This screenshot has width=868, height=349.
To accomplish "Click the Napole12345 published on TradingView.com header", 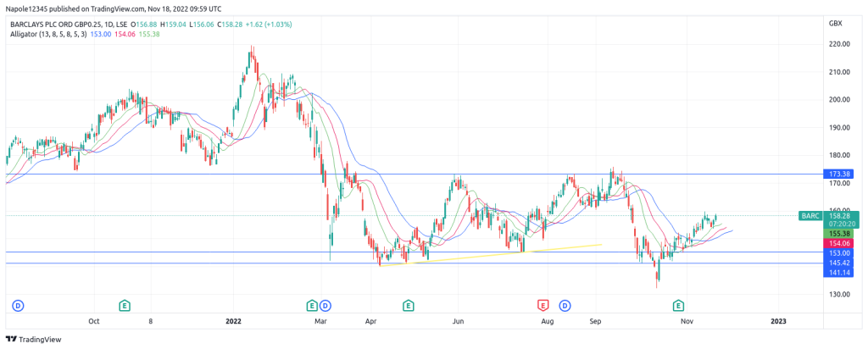I will point(112,7).
